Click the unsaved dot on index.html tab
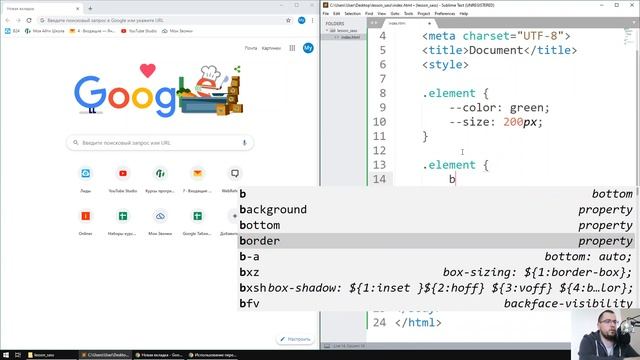The width and height of the screenshot is (640, 360). click(x=429, y=23)
